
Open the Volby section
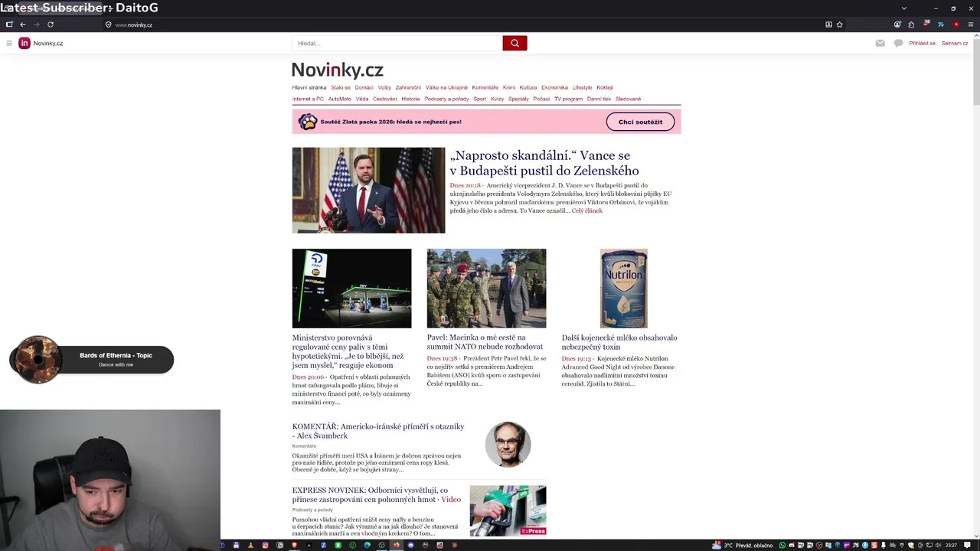pyautogui.click(x=384, y=87)
